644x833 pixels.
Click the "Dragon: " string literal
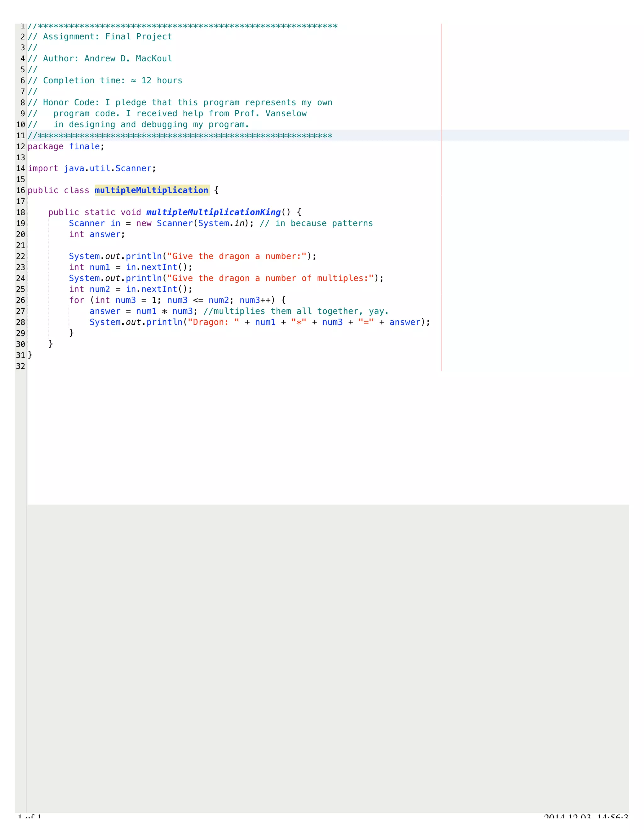coord(214,322)
